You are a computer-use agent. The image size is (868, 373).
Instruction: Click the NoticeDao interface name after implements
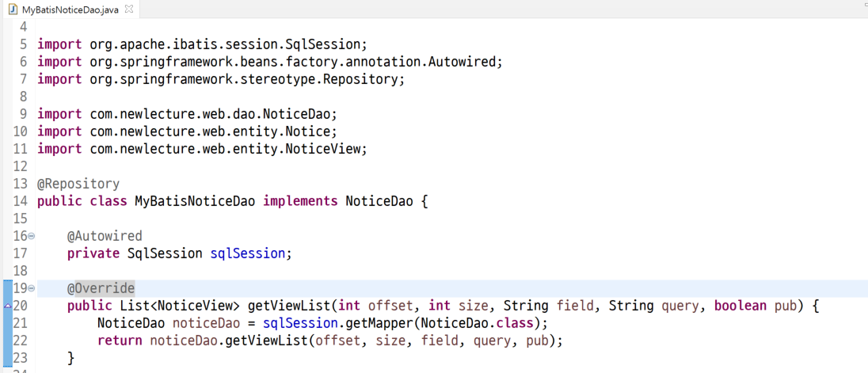point(379,201)
